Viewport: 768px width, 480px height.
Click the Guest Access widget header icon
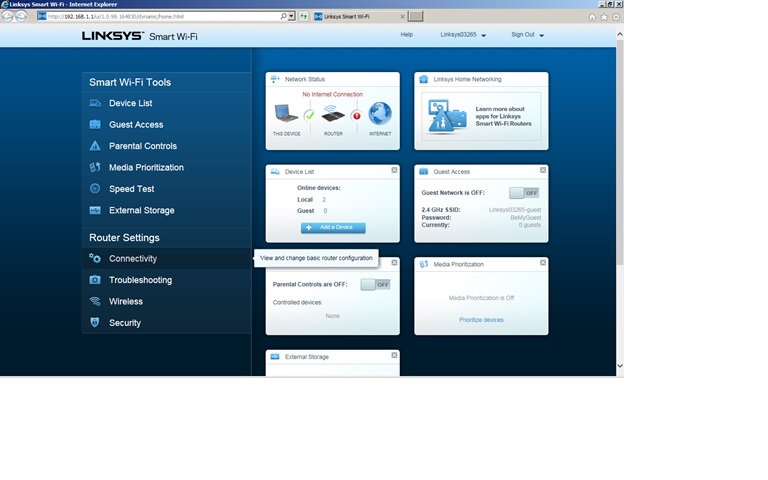tap(424, 171)
